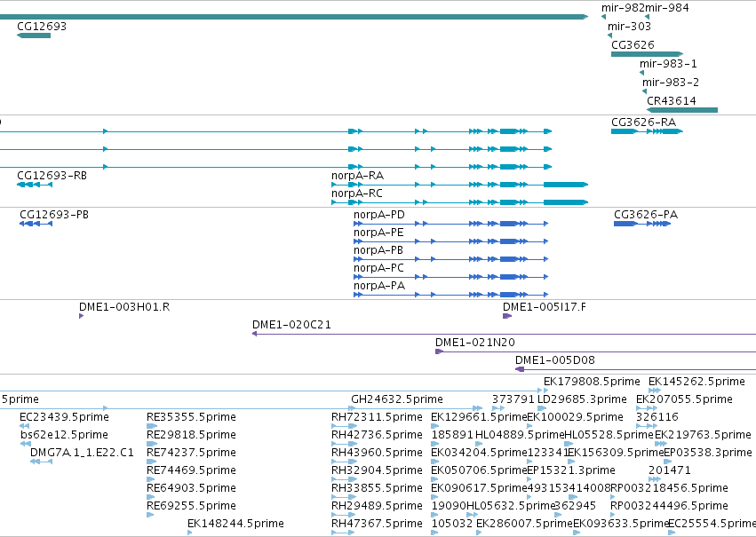Viewport: 756px width, 537px height.
Task: Click the EK219763.5prime label
Action: coord(703,435)
